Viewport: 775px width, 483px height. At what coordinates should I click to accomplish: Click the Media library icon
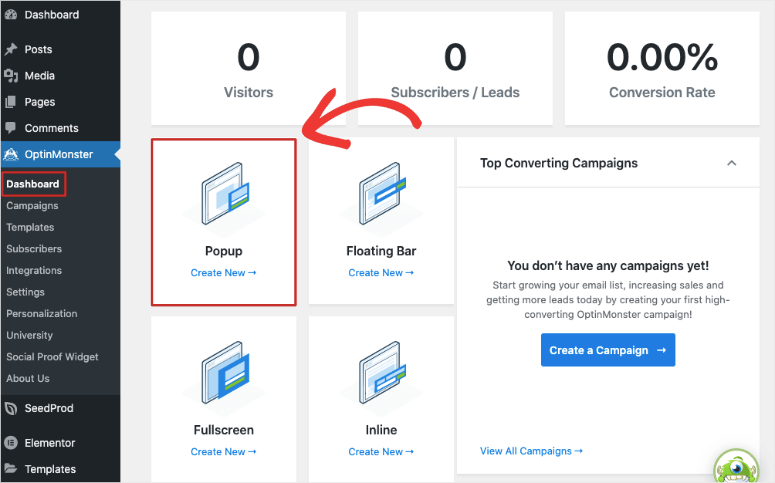tap(11, 76)
